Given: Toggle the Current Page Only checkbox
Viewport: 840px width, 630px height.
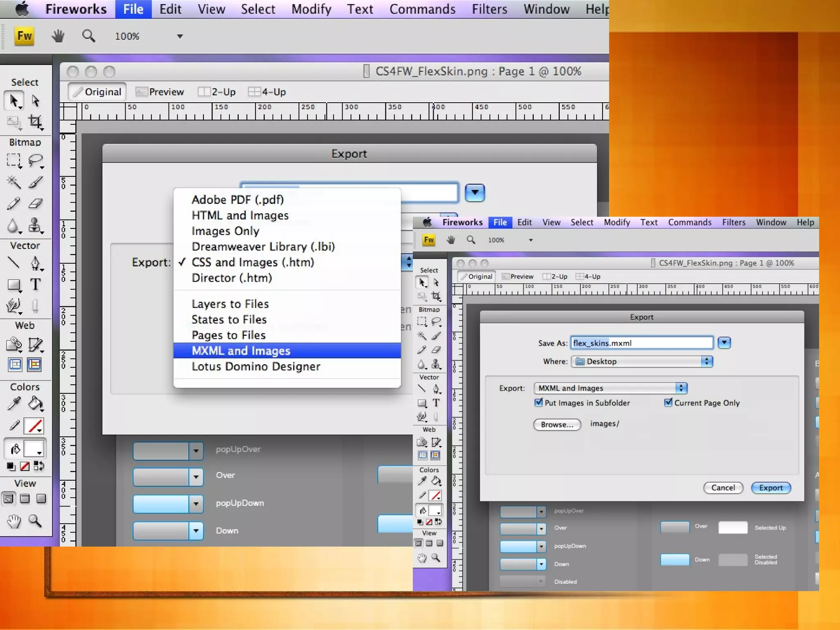Looking at the screenshot, I should (x=668, y=402).
